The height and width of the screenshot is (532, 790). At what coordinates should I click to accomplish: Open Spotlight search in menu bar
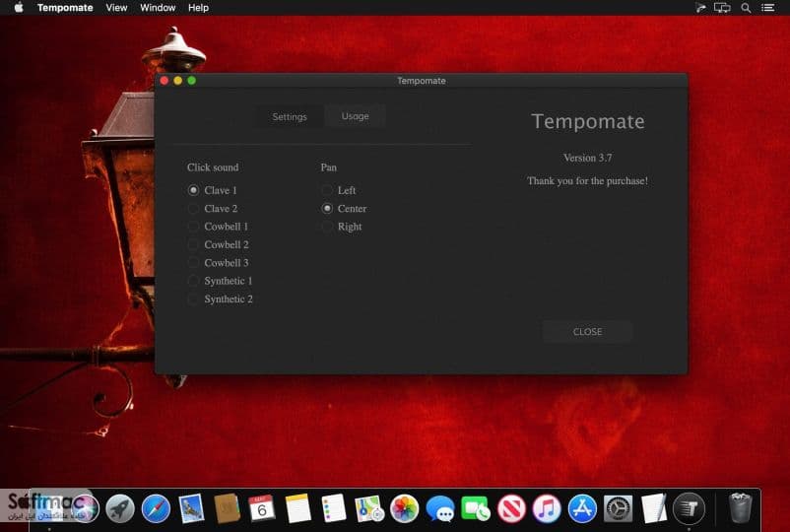(x=746, y=8)
